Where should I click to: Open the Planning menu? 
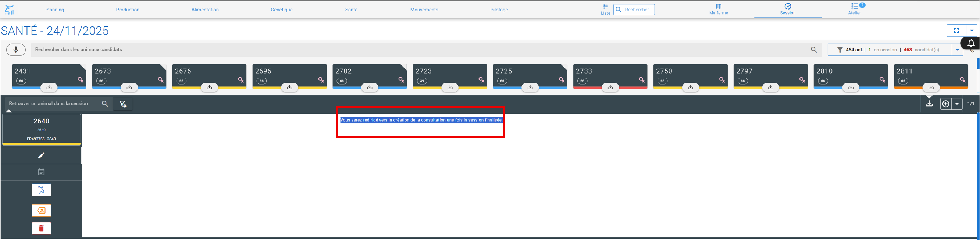coord(54,10)
